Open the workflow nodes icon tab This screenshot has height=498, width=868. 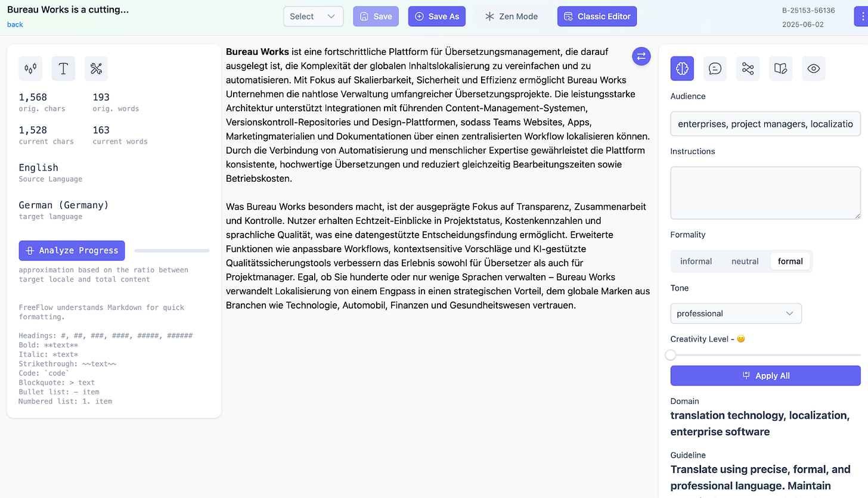tap(748, 69)
